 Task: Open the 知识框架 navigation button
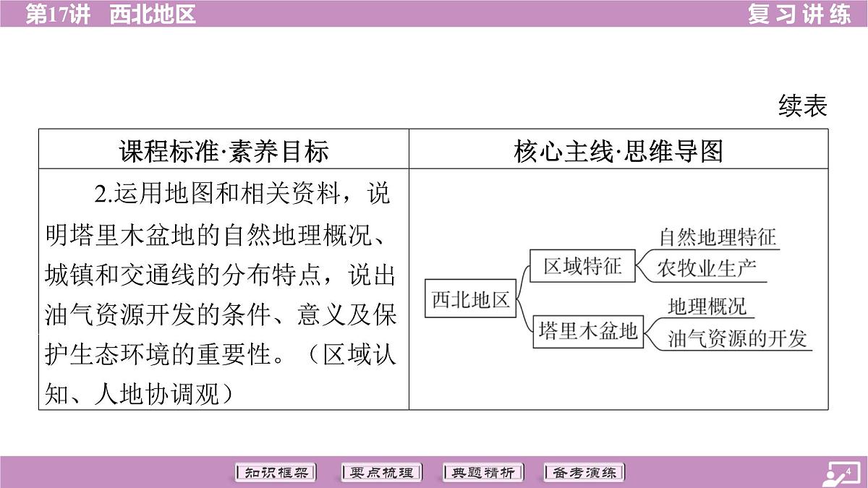tap(276, 473)
